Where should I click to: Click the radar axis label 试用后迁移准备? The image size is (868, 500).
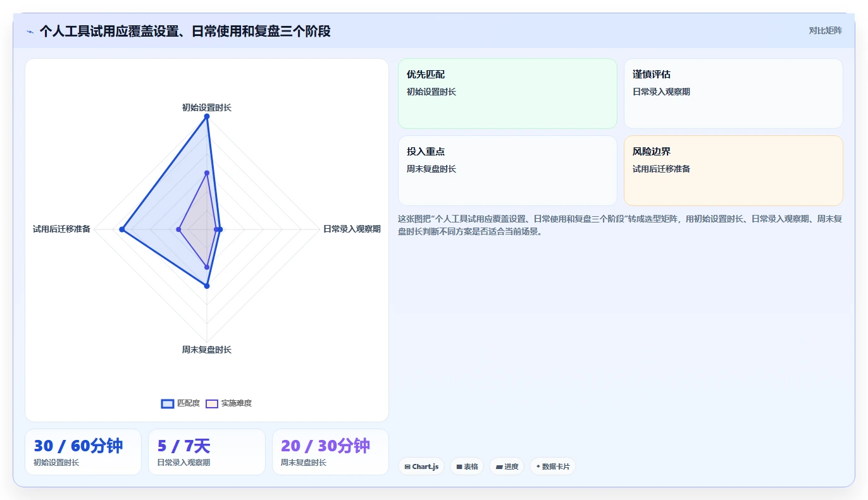click(x=62, y=229)
